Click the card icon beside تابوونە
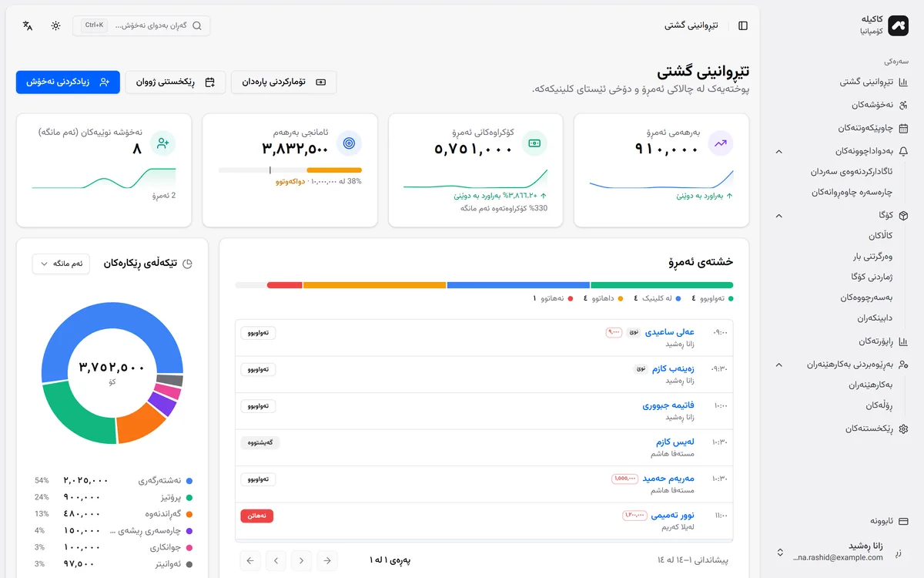Screen dimensions: 924x578 [903, 521]
